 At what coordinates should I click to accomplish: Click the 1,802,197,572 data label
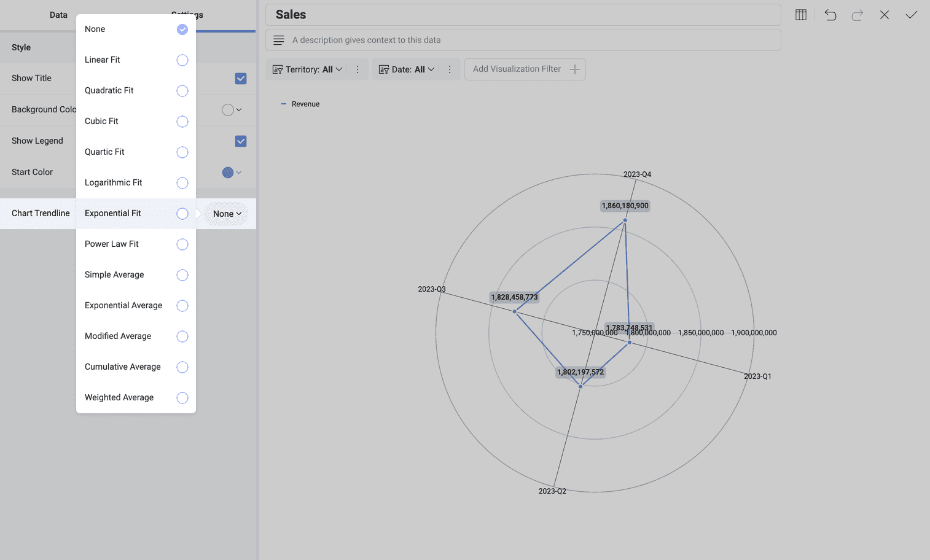pyautogui.click(x=580, y=372)
